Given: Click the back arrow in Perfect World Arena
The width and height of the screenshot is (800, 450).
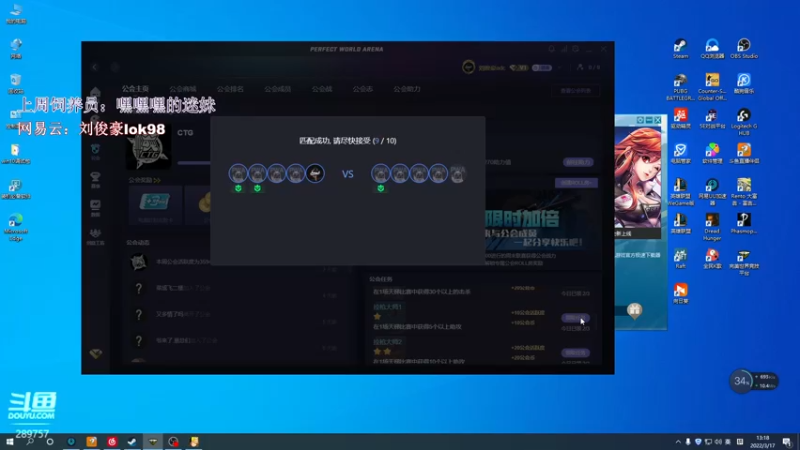Looking at the screenshot, I should (x=95, y=67).
